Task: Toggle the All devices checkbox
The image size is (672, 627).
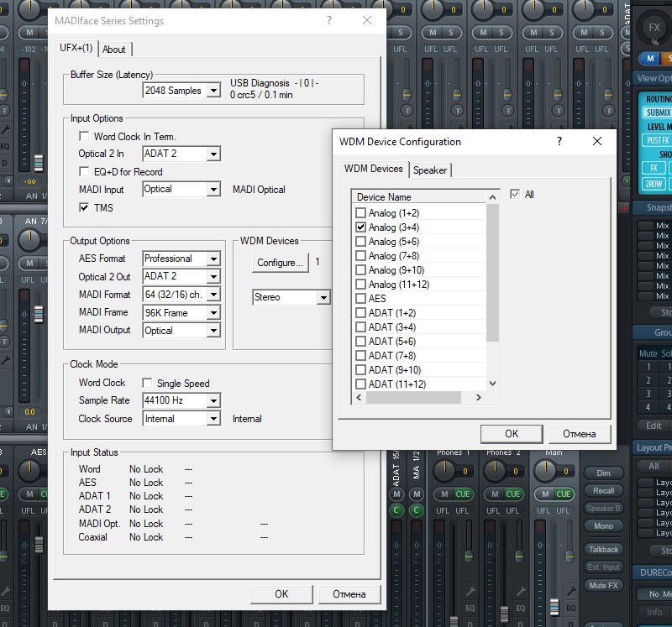Action: pos(515,194)
